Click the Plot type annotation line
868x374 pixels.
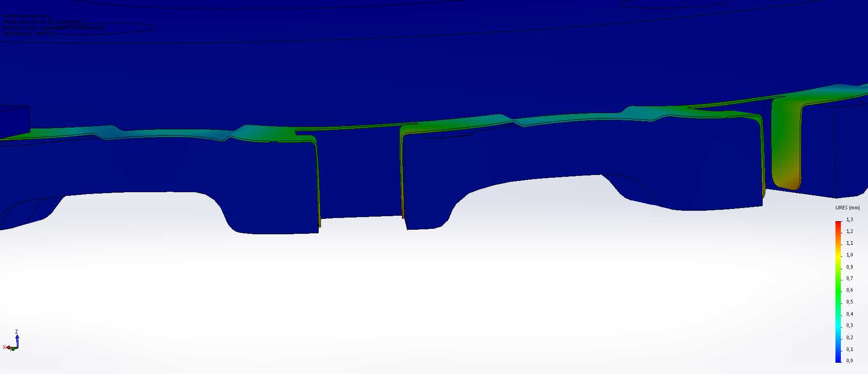[54, 28]
